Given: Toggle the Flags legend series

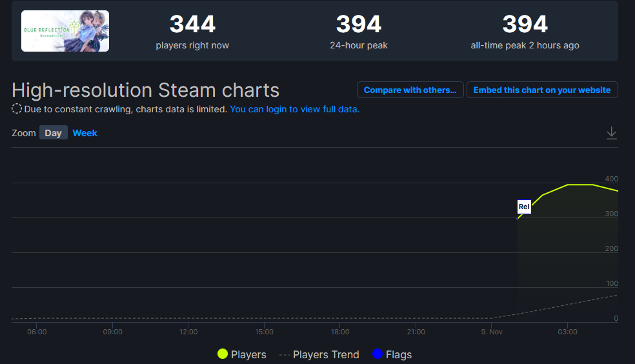Looking at the screenshot, I should (x=392, y=354).
